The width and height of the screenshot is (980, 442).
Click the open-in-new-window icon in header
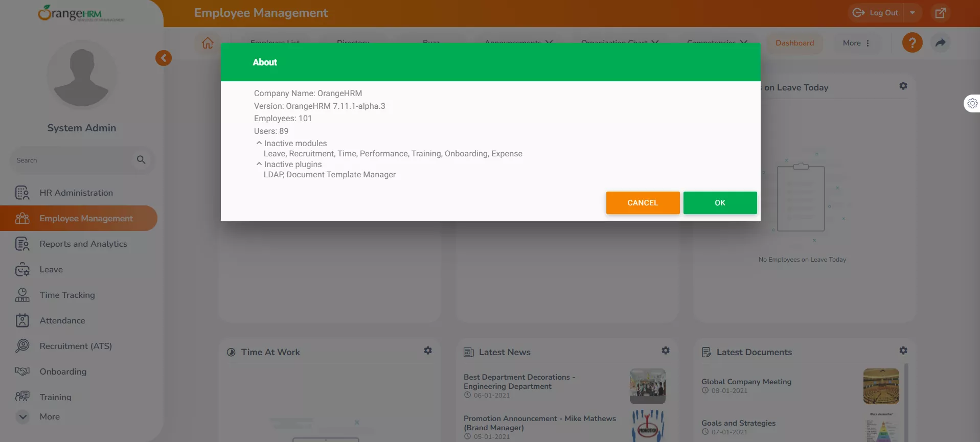point(940,13)
